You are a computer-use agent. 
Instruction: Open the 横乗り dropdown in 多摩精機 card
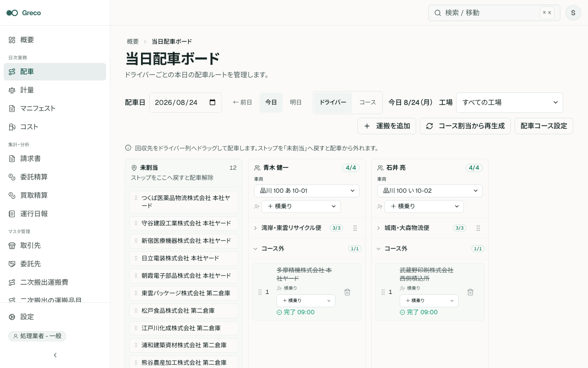pyautogui.click(x=306, y=301)
